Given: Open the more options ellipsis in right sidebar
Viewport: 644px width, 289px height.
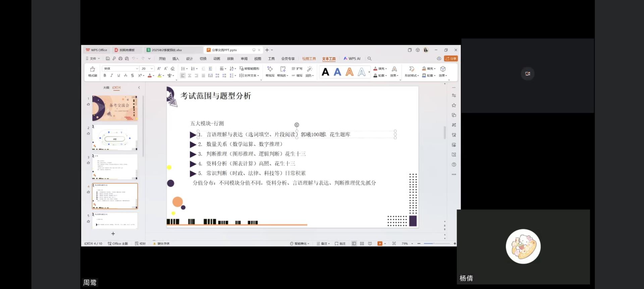Looking at the screenshot, I should (x=454, y=174).
